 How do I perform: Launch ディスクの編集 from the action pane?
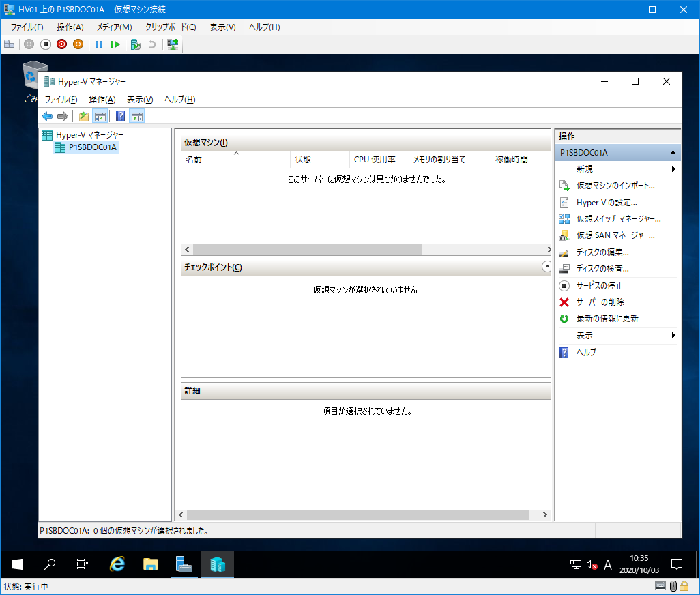pyautogui.click(x=604, y=252)
